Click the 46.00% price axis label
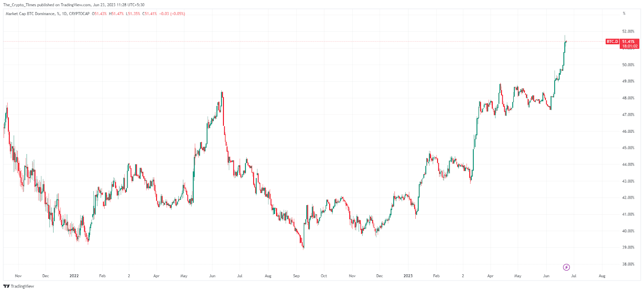Image resolution: width=644 pixels, height=292 pixels. tap(628, 132)
